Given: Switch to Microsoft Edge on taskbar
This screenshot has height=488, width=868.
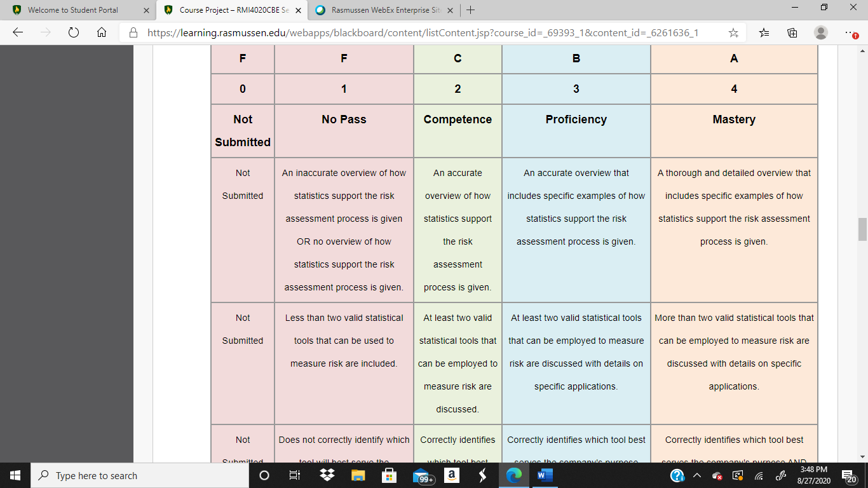Looking at the screenshot, I should (x=514, y=475).
